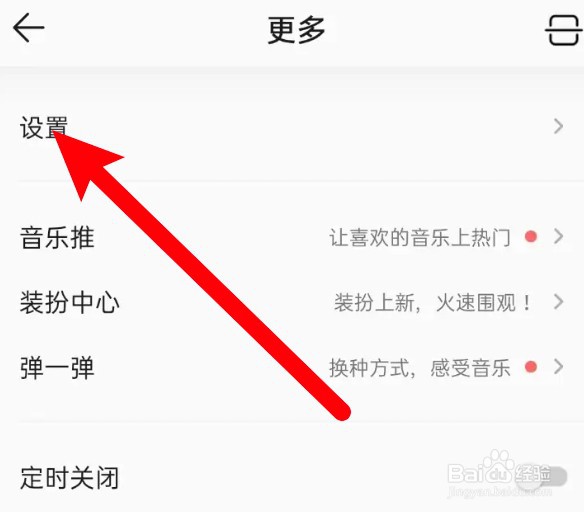Open the 弹一弹 entry

click(292, 368)
